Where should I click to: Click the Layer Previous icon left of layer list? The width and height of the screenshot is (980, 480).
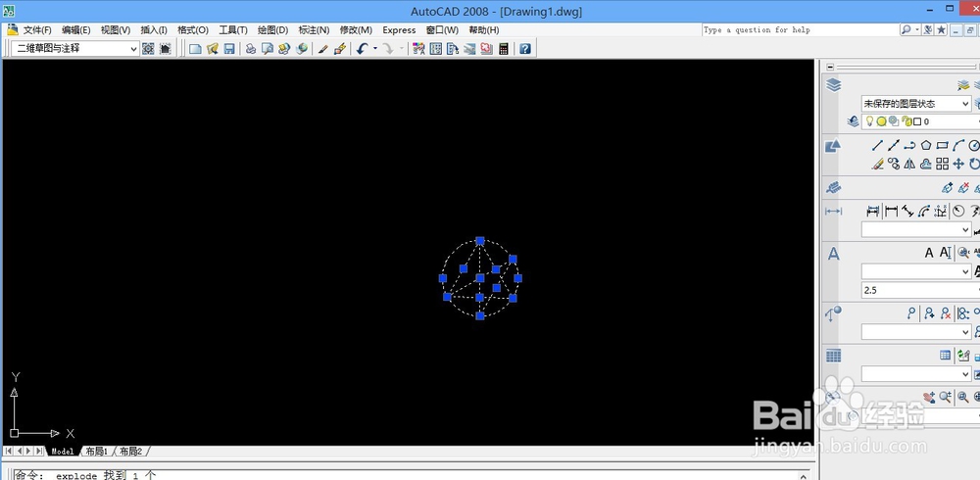854,121
